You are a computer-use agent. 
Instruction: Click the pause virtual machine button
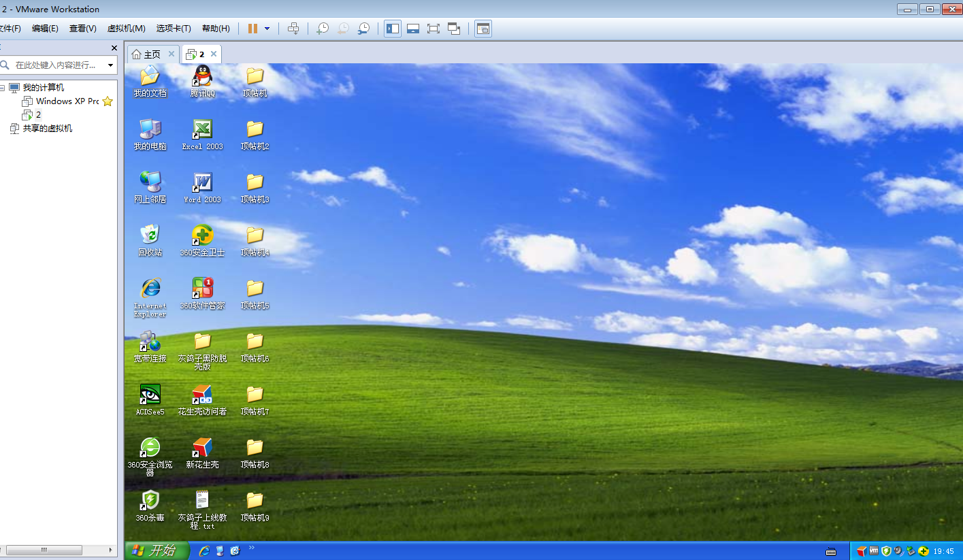point(252,29)
